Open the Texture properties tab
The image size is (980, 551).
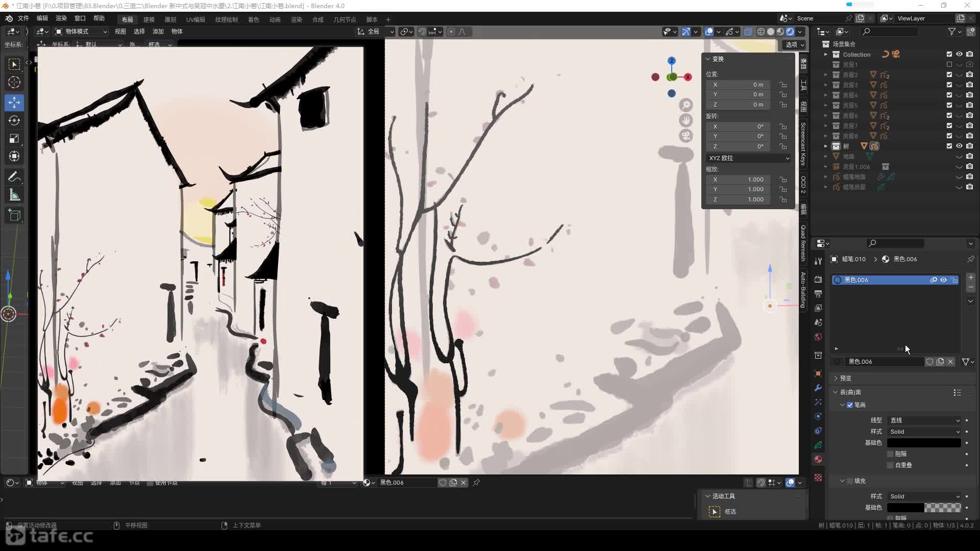click(x=818, y=478)
